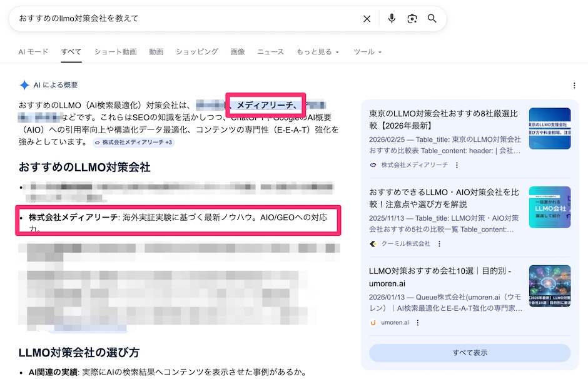The height and width of the screenshot is (379, 588).
Task: Open the 動画 tab
Action: click(x=156, y=52)
